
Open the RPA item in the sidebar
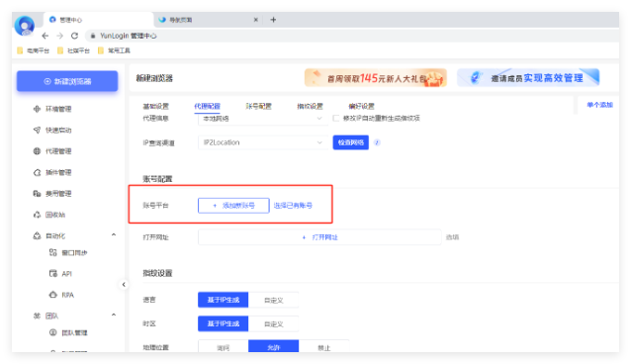click(x=61, y=295)
